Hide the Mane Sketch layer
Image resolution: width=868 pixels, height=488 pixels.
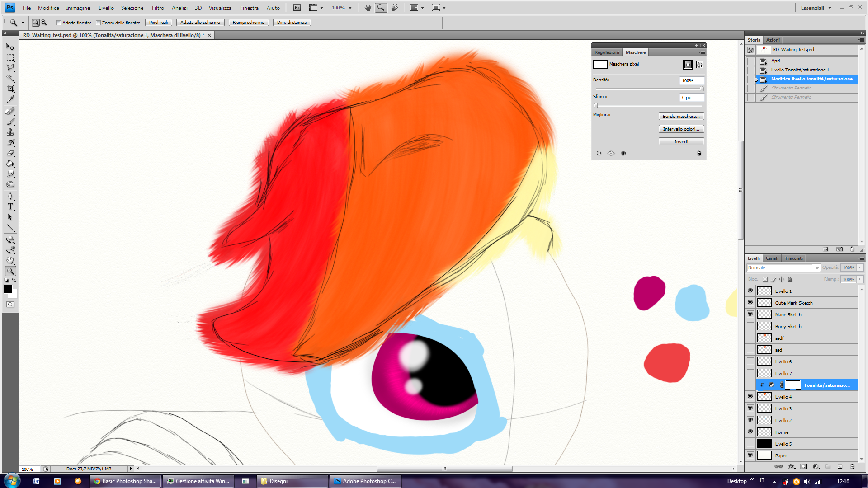750,314
